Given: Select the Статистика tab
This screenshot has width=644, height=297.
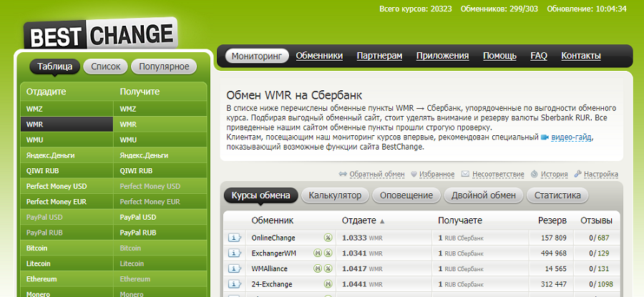Looking at the screenshot, I should [x=557, y=195].
